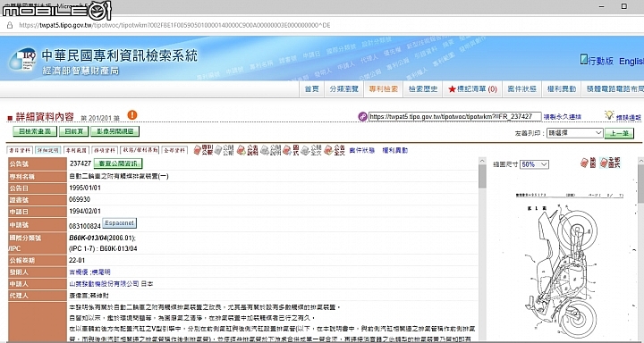
Task: Click the Espacenet button
Action: coord(119,223)
